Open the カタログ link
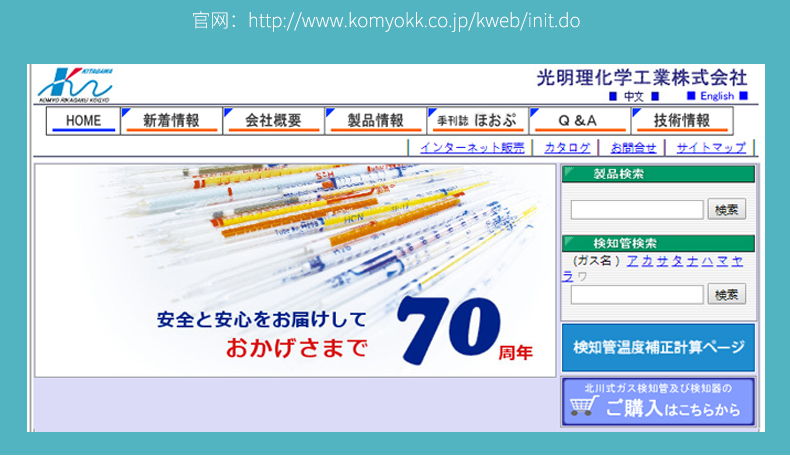Screen dimensions: 790x462 click(567, 148)
